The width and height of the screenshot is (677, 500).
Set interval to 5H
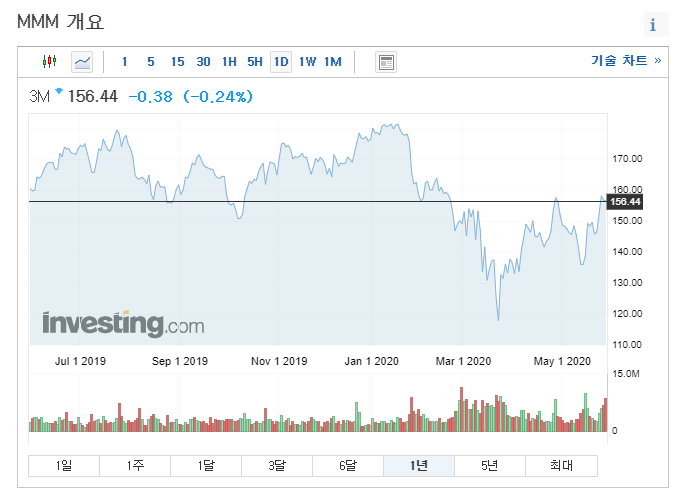point(255,62)
